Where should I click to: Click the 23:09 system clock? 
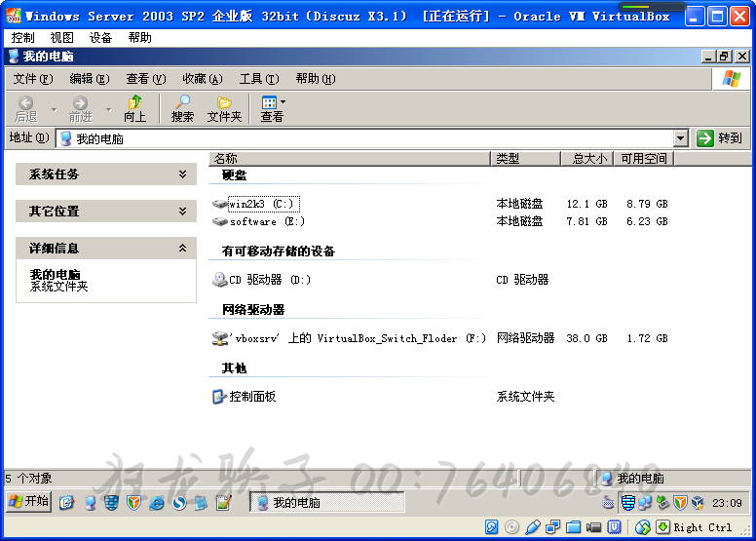click(x=727, y=503)
